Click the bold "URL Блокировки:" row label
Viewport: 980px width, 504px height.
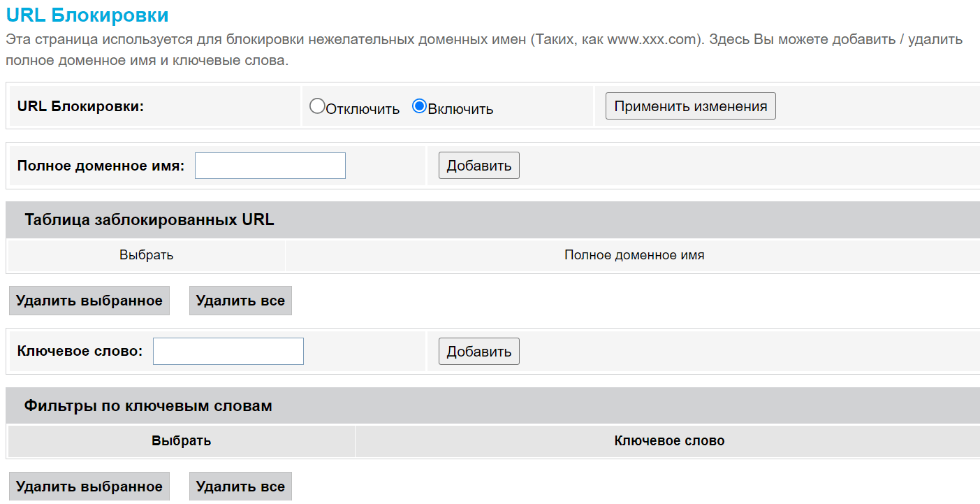tap(80, 106)
